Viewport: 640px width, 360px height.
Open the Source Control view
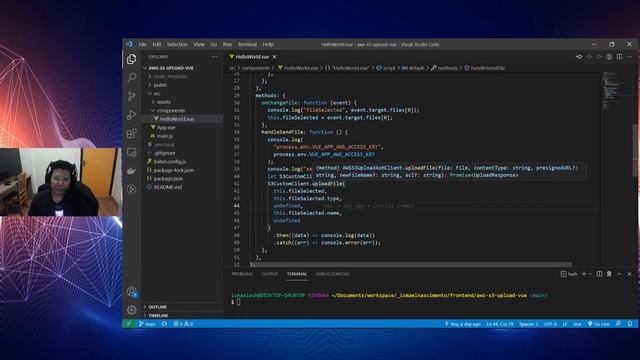(131, 96)
